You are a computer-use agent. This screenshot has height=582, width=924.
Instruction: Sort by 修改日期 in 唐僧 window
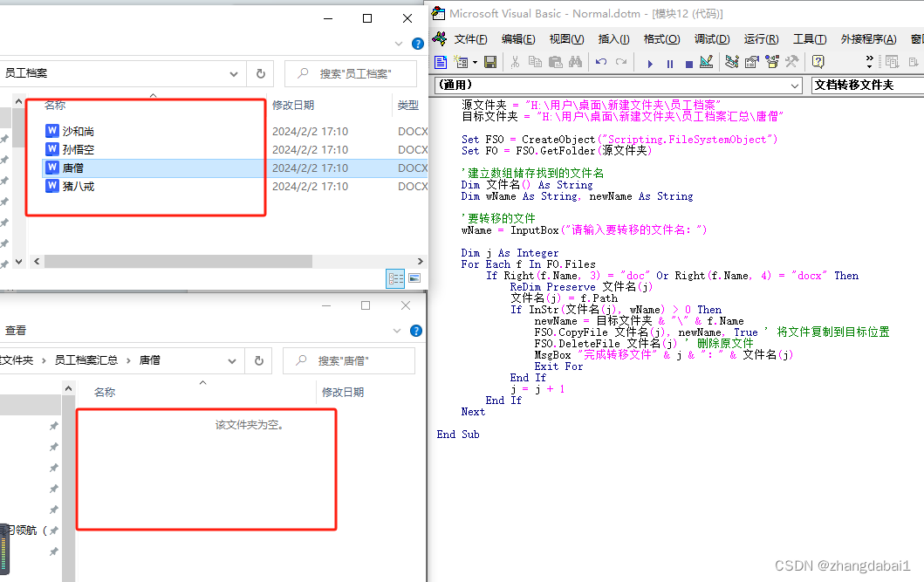coord(342,393)
